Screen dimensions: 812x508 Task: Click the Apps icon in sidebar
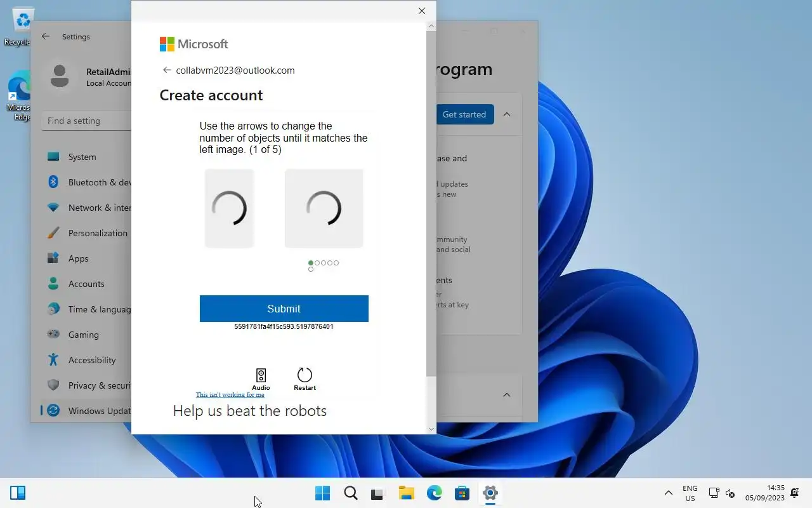[x=53, y=258]
